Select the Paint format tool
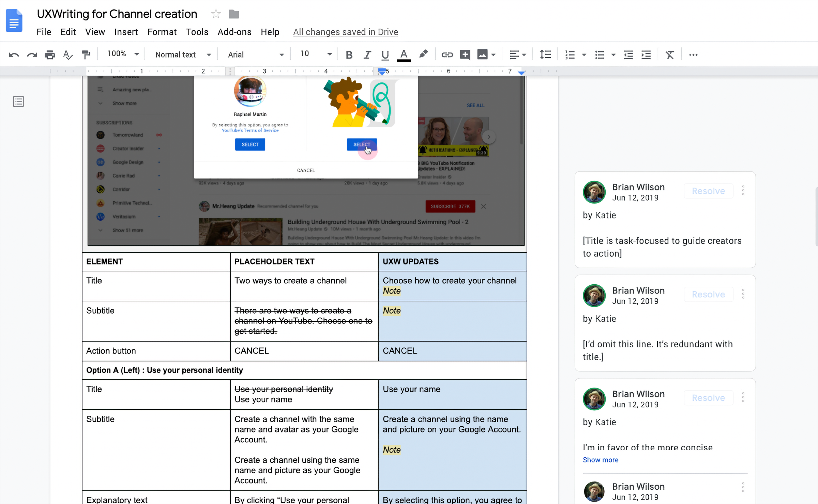Viewport: 818px width, 504px height. pos(86,55)
